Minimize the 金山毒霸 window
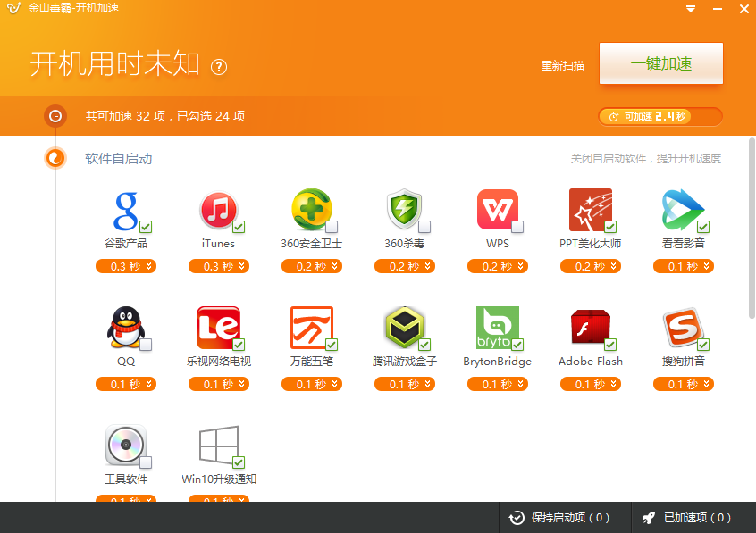756x533 pixels. click(718, 9)
